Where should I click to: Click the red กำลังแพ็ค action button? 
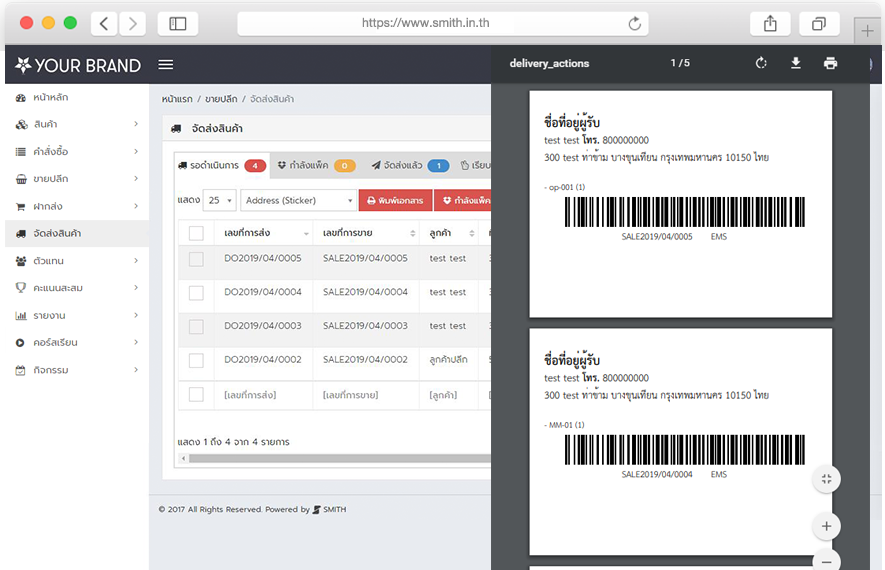pos(464,200)
